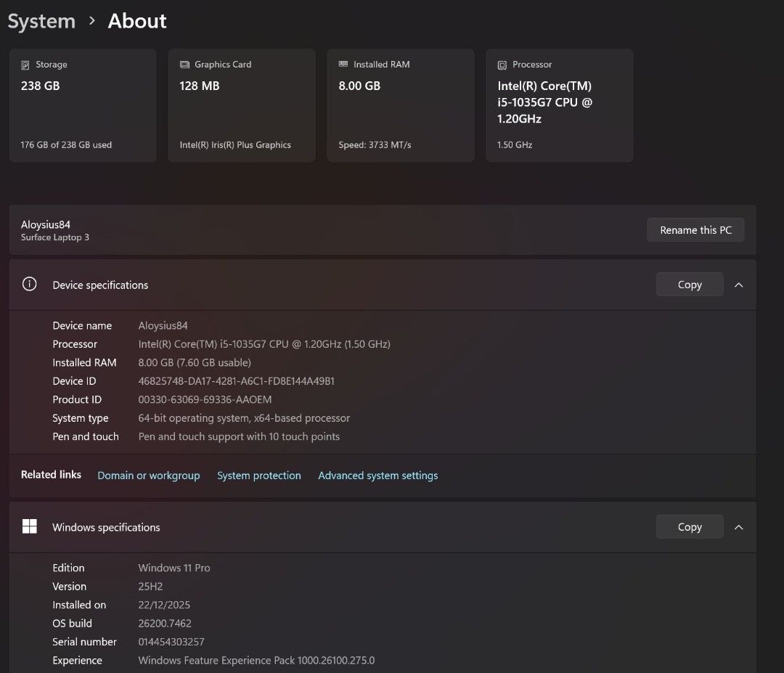Select the OS build value 26200.7462
Screen dimensions: 784x673
point(165,624)
